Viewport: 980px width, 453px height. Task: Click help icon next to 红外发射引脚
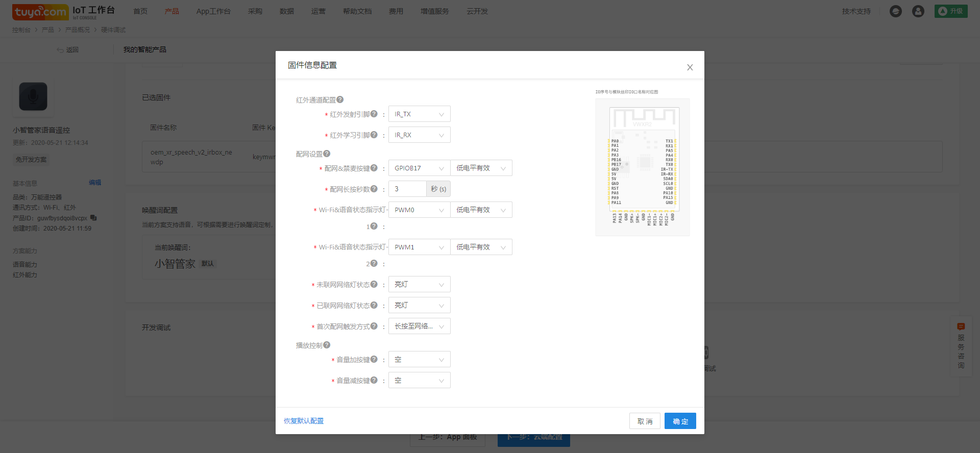tap(374, 114)
